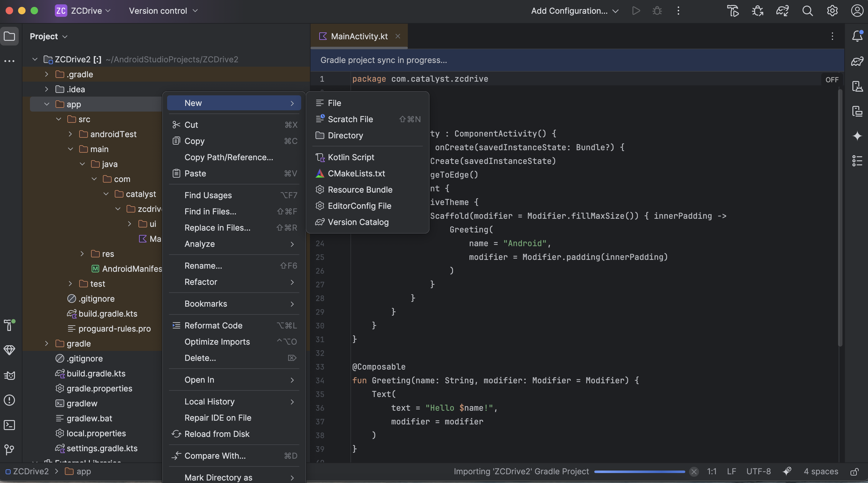Open the Gemini sparkle tool window
The height and width of the screenshot is (483, 868).
(x=857, y=136)
